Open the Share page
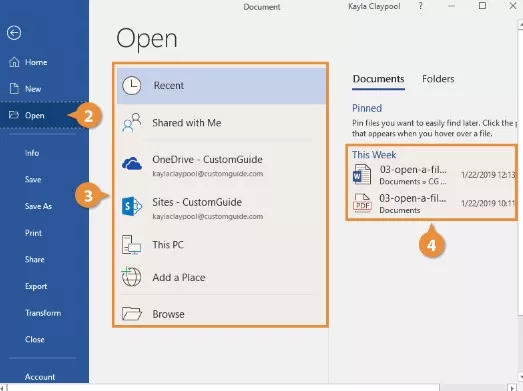 (34, 259)
